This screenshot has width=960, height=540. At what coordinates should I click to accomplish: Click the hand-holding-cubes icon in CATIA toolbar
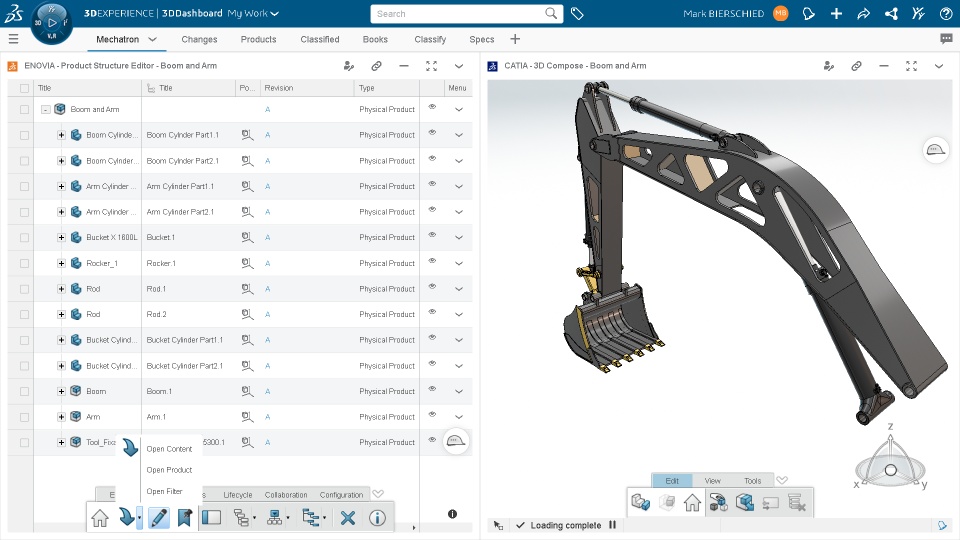(718, 503)
